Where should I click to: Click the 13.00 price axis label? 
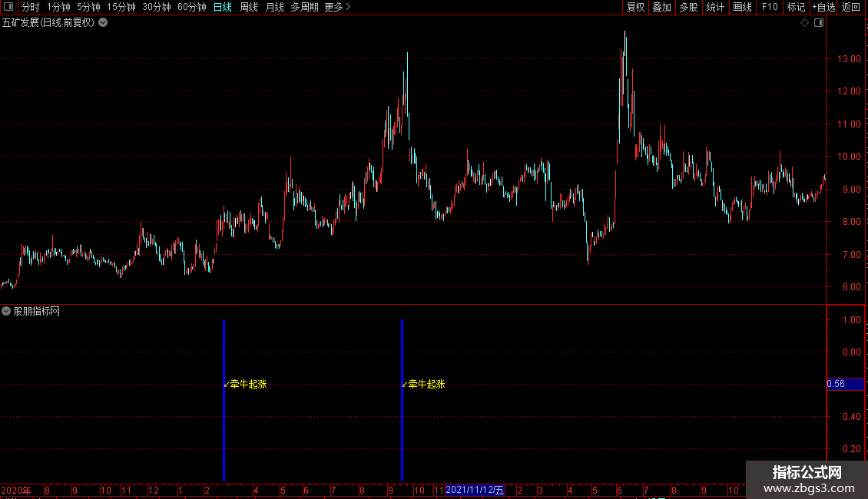pyautogui.click(x=849, y=58)
